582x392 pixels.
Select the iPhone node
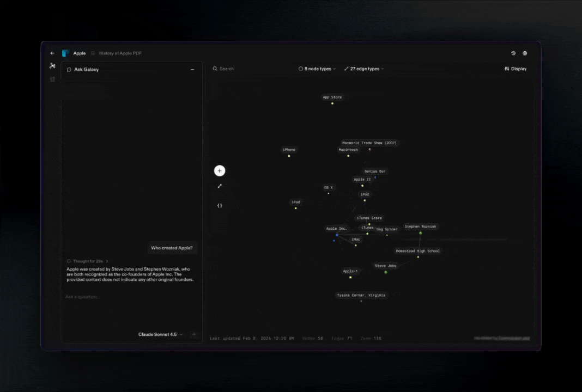click(289, 150)
